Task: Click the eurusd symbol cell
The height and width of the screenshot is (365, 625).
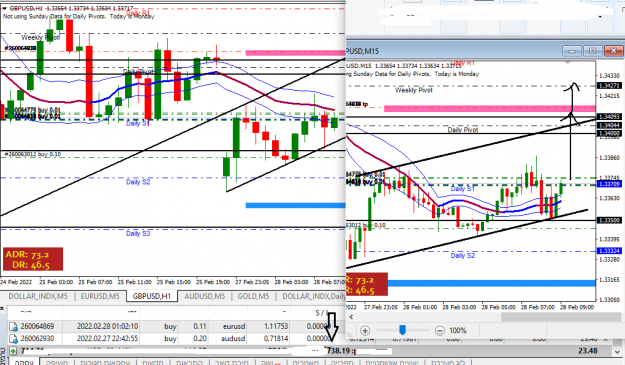Action: [234, 326]
